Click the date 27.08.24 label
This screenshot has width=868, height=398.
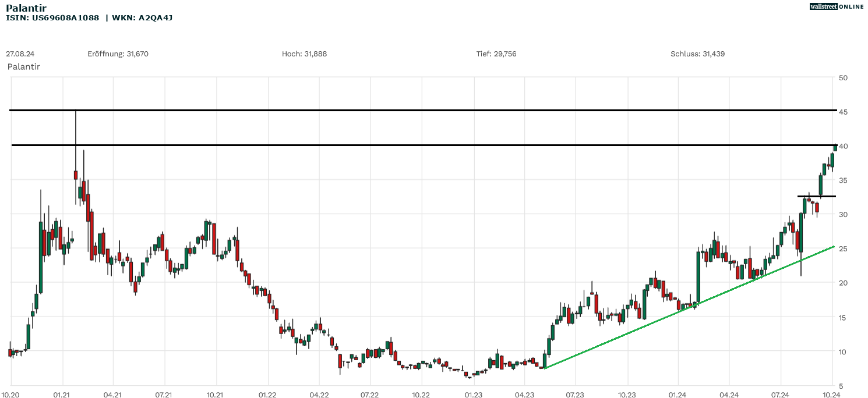click(x=20, y=54)
